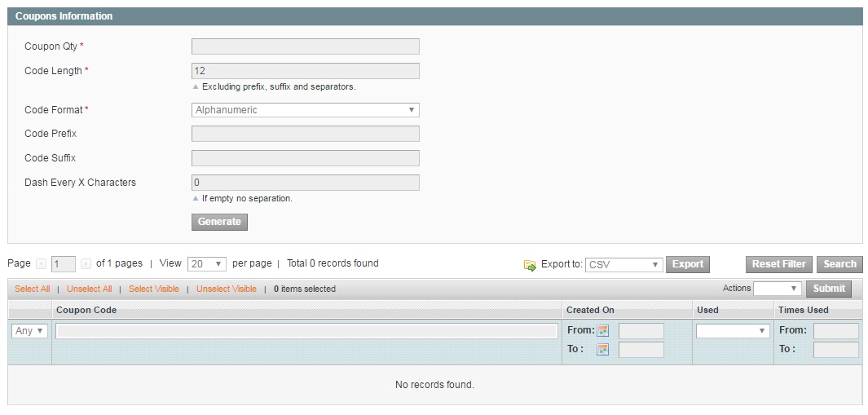Open the Export to CSV dropdown
The height and width of the screenshot is (415, 868).
623,265
